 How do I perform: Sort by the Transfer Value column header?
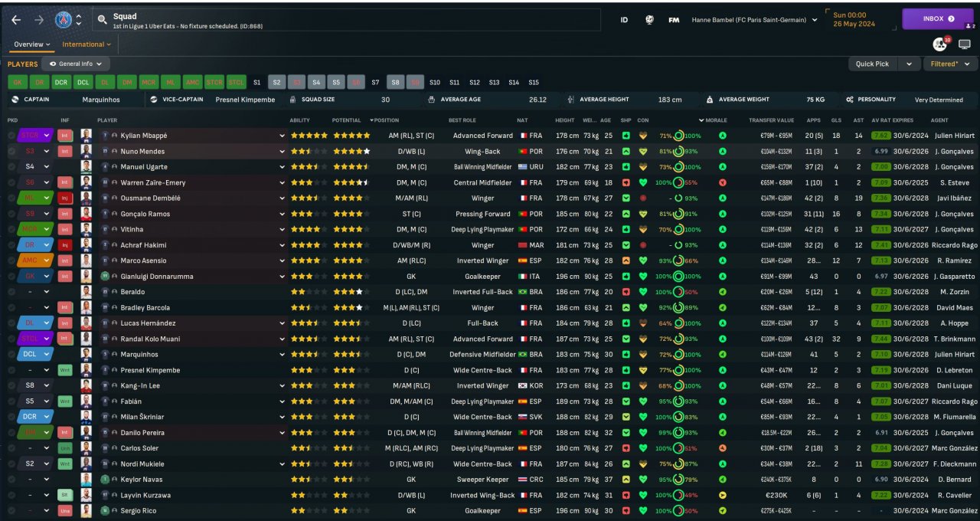pyautogui.click(x=771, y=120)
